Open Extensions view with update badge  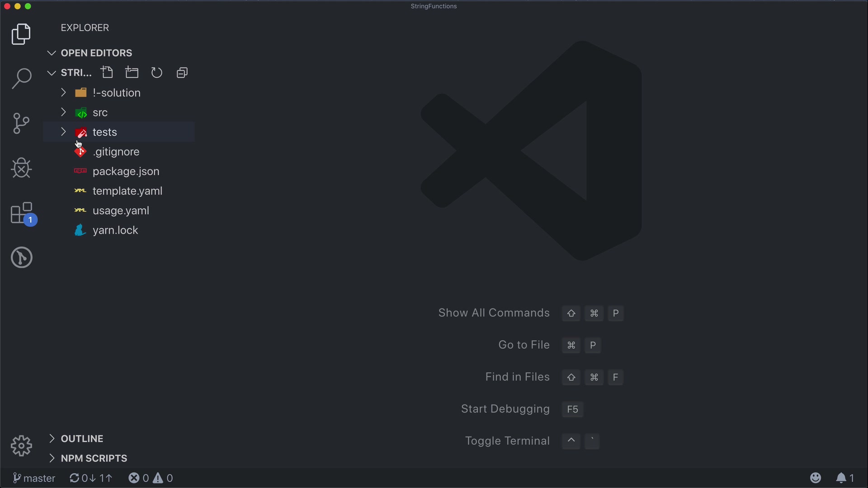point(22,213)
